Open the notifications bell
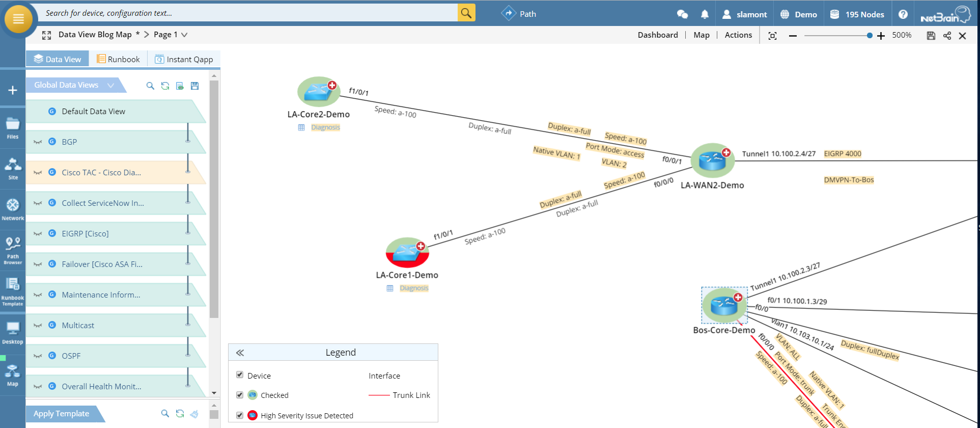This screenshot has width=980, height=428. [705, 14]
